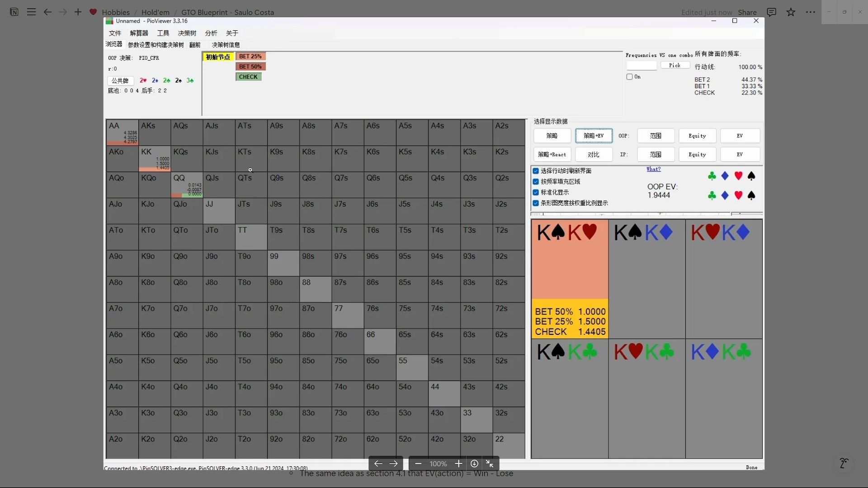Select the upper-row black spade suit filter
Image resolution: width=868 pixels, height=488 pixels.
[751, 176]
